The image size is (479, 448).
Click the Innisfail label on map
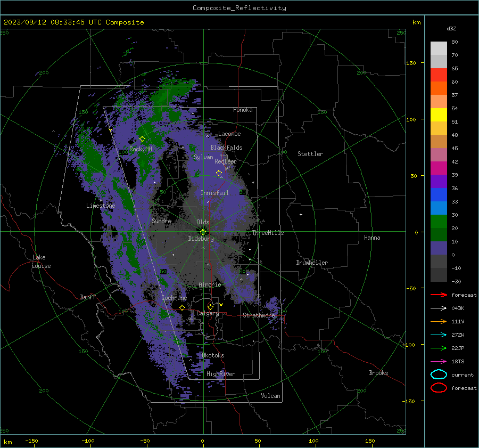214,193
